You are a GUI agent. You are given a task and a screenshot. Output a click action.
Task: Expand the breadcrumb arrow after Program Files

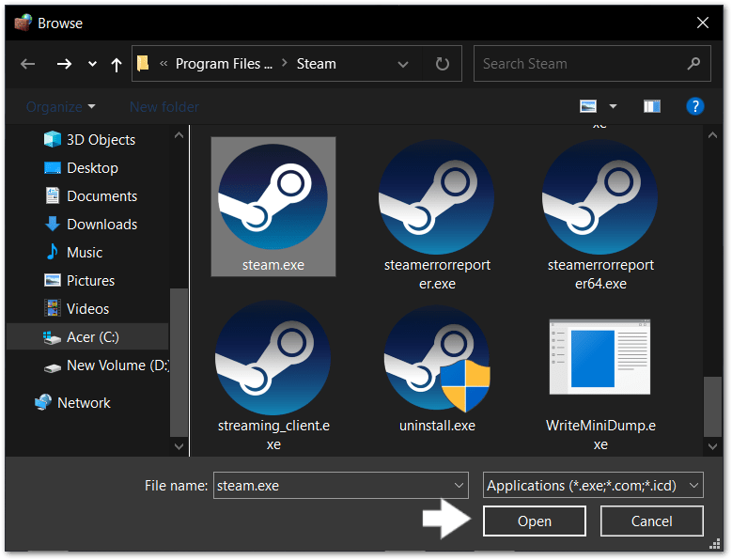click(285, 63)
